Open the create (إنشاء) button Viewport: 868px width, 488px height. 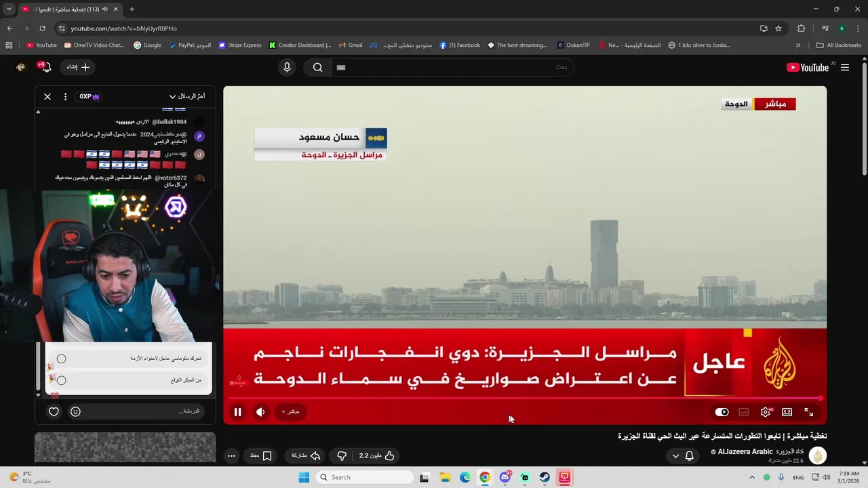tap(78, 67)
